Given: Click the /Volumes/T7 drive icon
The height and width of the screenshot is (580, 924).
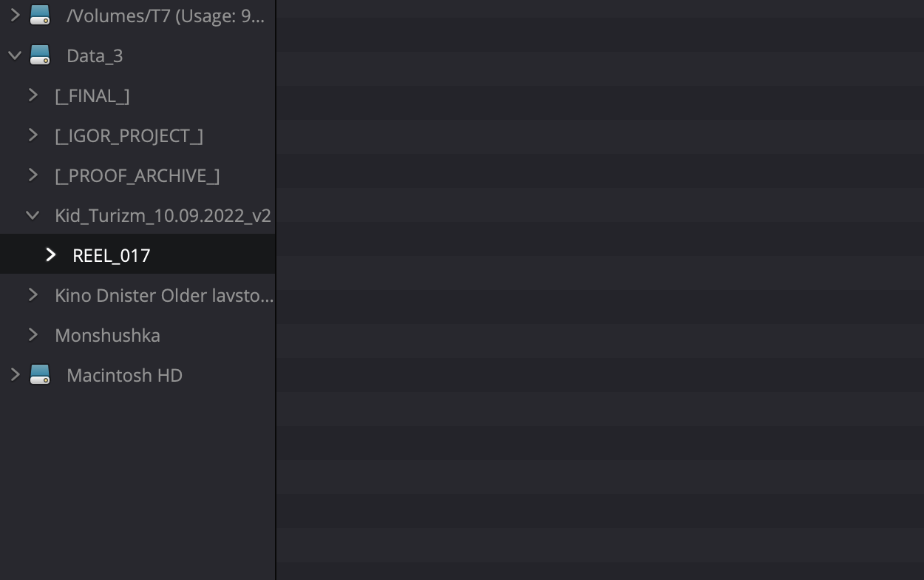Looking at the screenshot, I should (40, 16).
